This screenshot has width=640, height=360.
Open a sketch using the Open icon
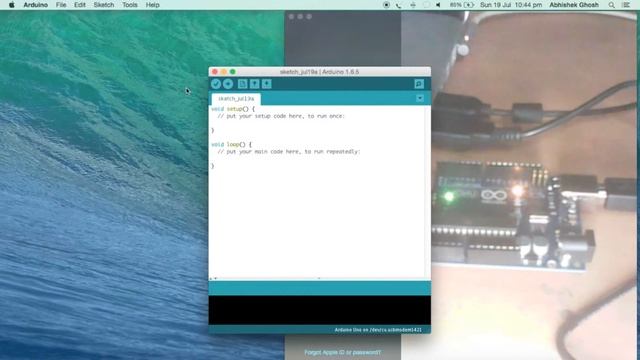254,84
